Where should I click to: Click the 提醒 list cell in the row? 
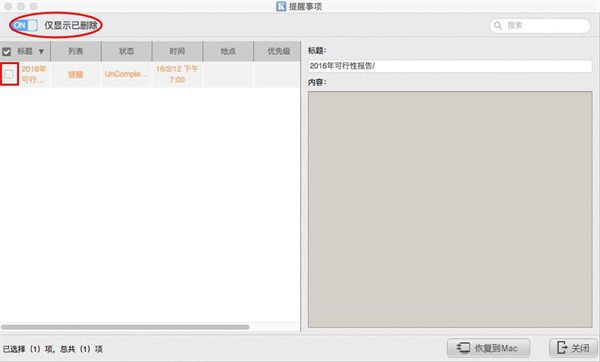pyautogui.click(x=76, y=74)
